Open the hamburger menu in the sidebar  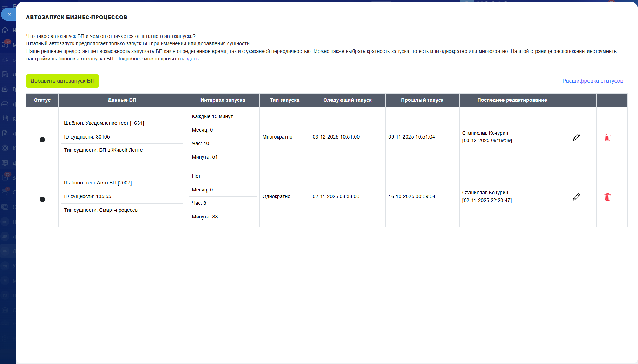click(x=5, y=6)
